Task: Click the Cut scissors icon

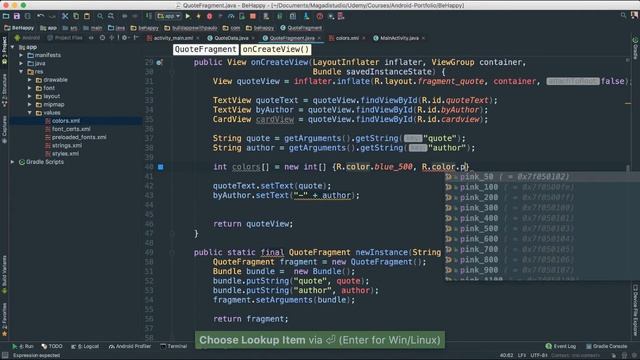Action: click(x=65, y=16)
